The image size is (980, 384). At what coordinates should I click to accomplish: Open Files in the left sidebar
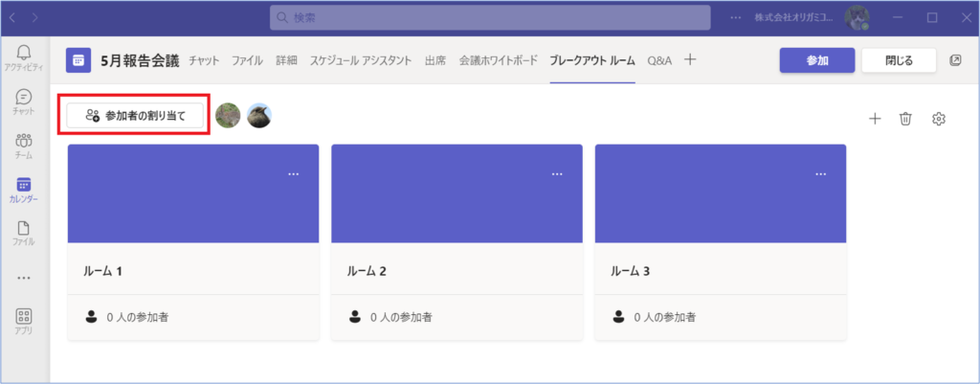point(24,233)
